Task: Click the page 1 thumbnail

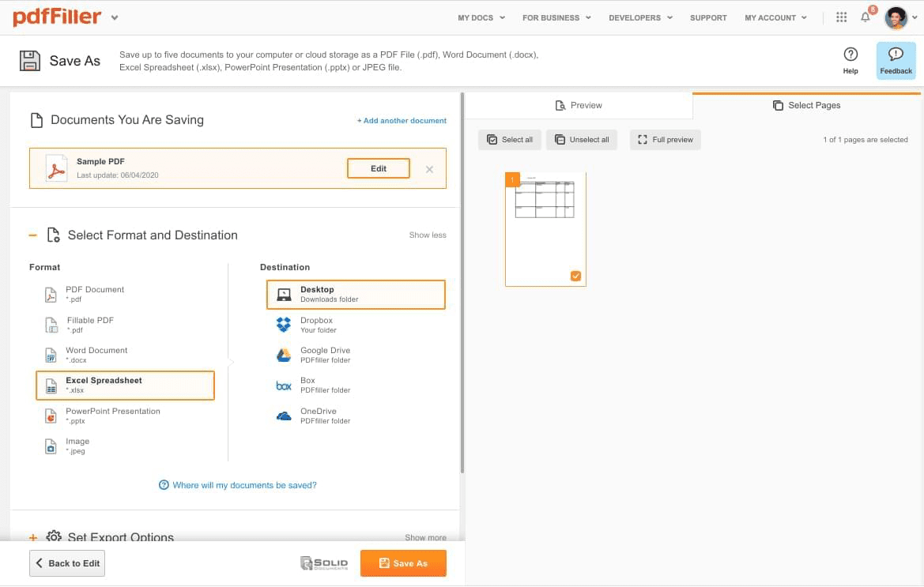Action: pos(545,229)
